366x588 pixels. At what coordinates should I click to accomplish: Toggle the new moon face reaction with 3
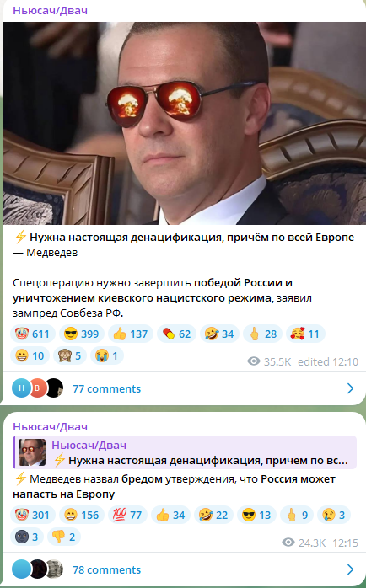coord(27,537)
